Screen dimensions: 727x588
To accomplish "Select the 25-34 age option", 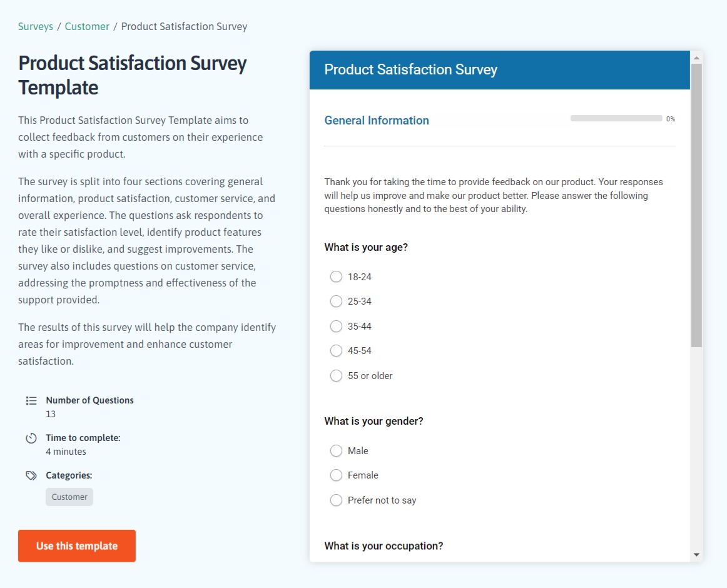I will pyautogui.click(x=336, y=301).
